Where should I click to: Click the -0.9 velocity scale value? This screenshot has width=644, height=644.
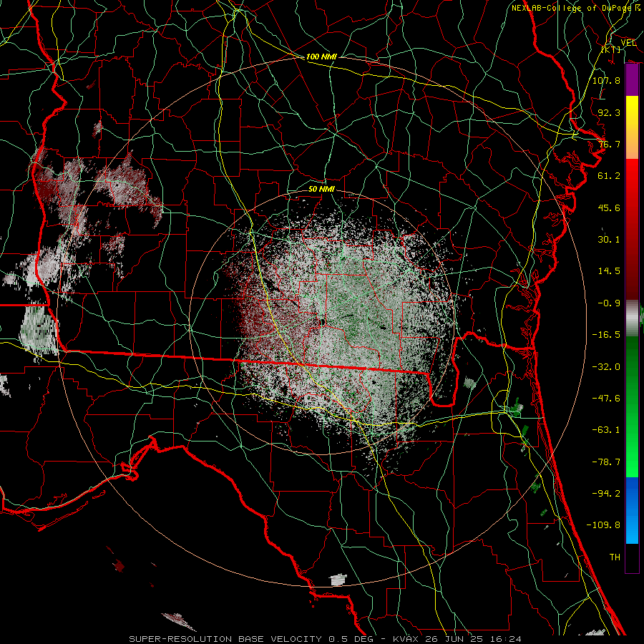click(609, 303)
